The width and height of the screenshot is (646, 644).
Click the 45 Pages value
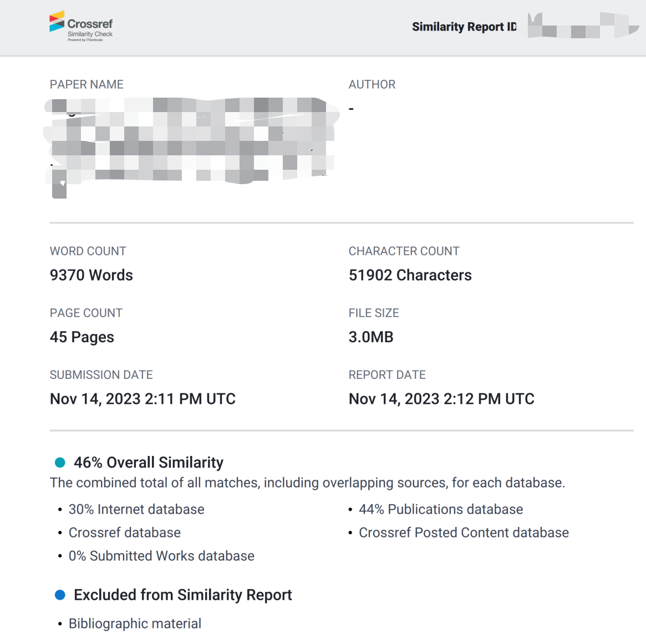click(82, 337)
